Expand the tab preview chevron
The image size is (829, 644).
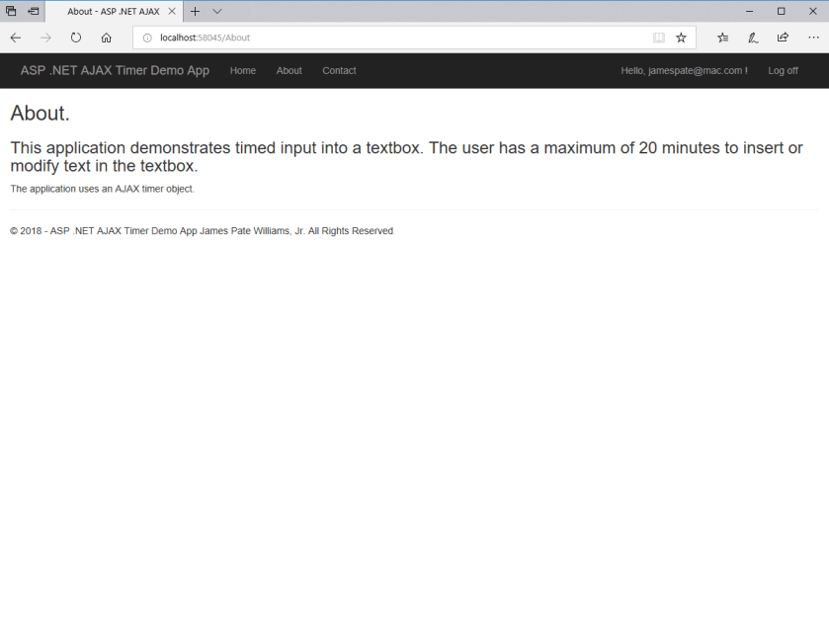[x=216, y=11]
